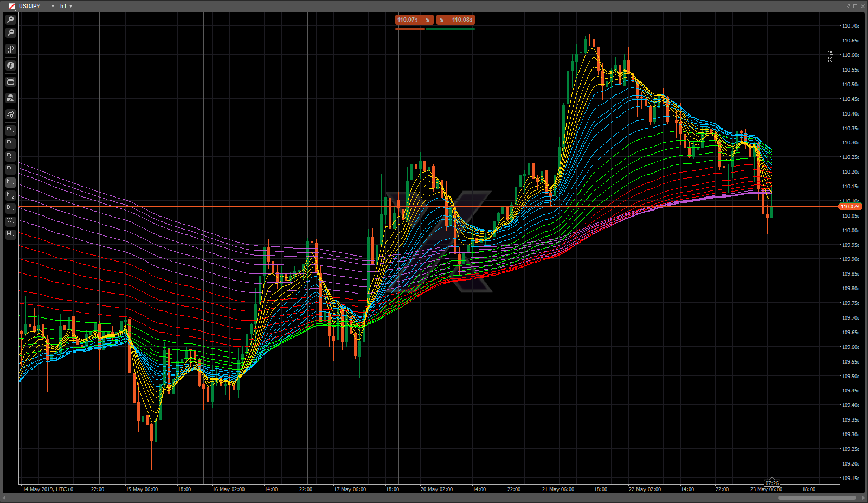Open the candlestick chart type icon
Viewport: 868px width, 503px height.
coord(10,49)
